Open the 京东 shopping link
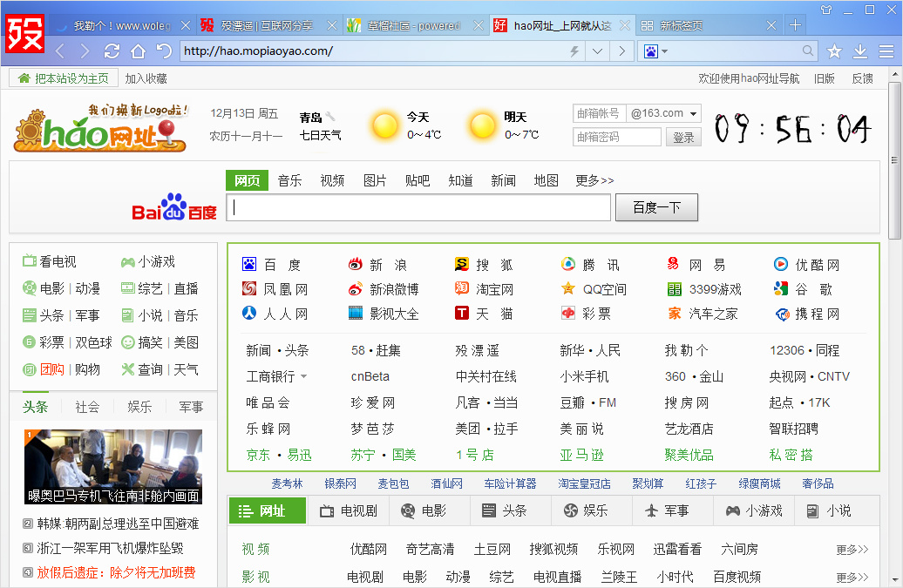Image resolution: width=903 pixels, height=588 pixels. tap(258, 455)
